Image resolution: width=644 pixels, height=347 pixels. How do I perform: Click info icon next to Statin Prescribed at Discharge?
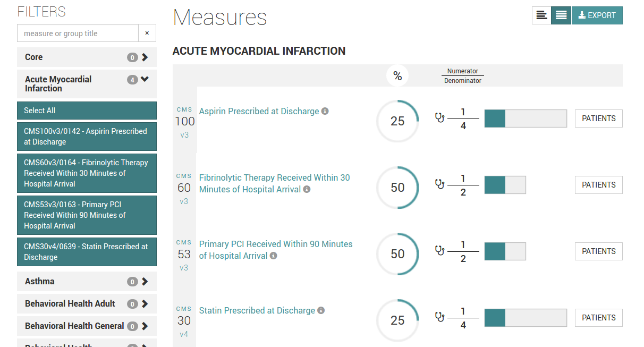click(x=321, y=311)
